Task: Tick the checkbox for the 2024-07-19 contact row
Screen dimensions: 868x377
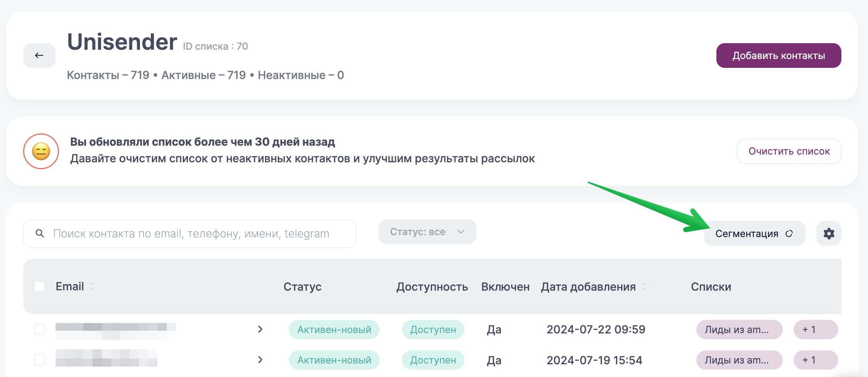Action: (39, 360)
